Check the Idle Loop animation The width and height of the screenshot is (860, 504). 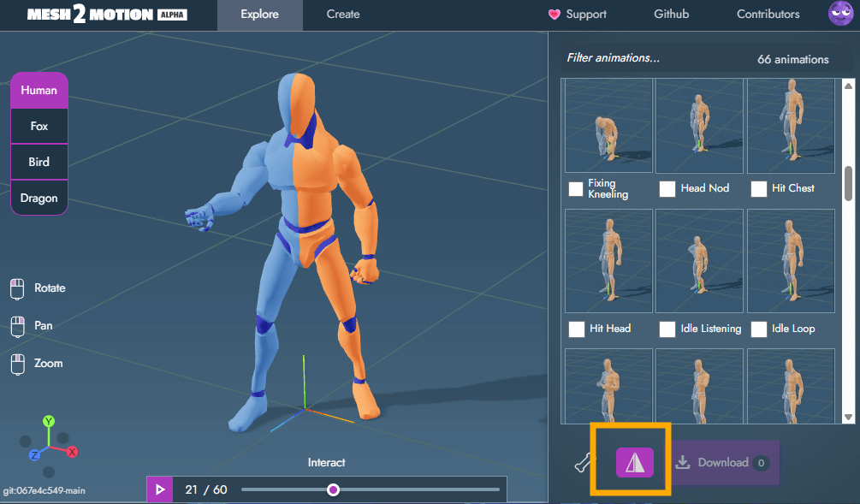pos(758,329)
